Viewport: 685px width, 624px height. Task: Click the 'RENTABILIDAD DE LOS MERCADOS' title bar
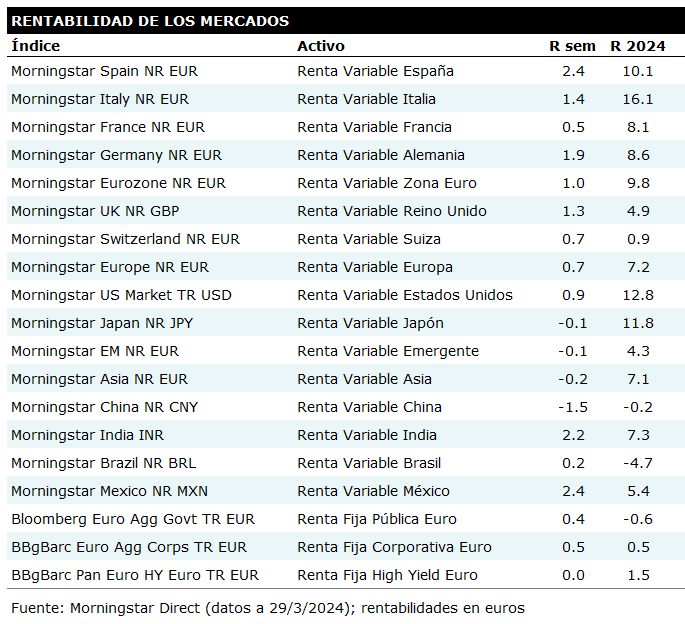[x=150, y=20]
